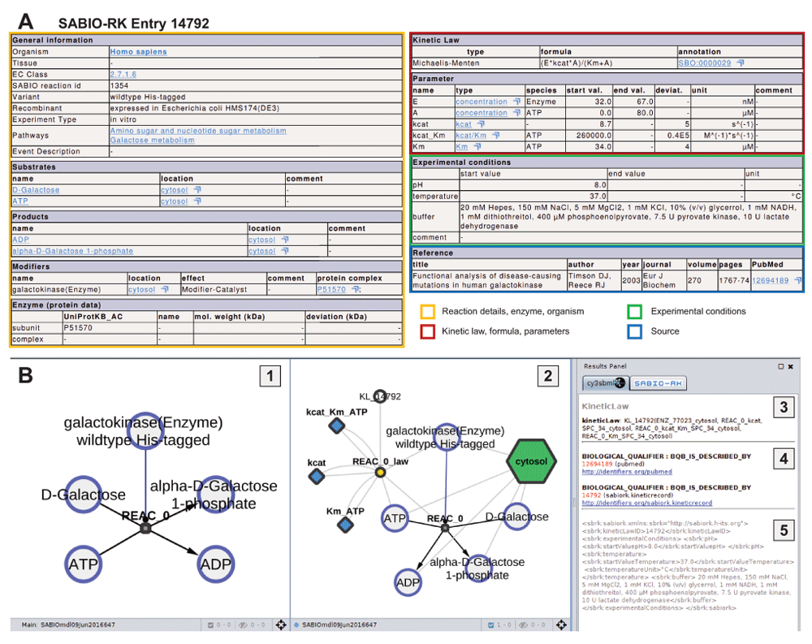Image resolution: width=812 pixels, height=644 pixels.
Task: Open the ADP product link
Action: [x=21, y=240]
